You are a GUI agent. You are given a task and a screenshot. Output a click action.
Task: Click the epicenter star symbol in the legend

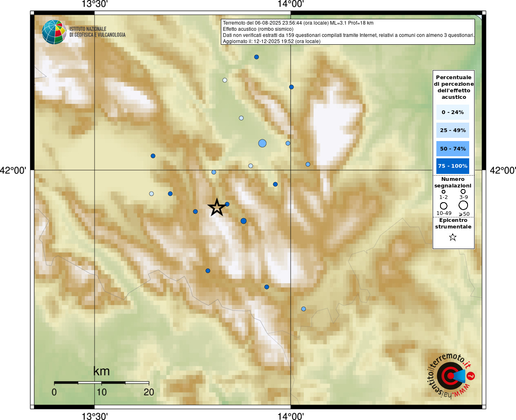click(453, 237)
